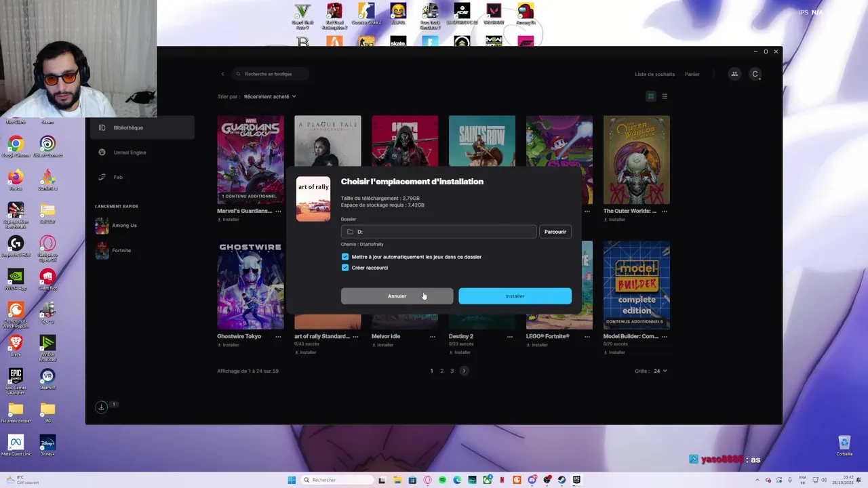Screen dimensions: 868x488
Task: Open Grand Theft Auto V desktop icon
Action: pos(302,16)
